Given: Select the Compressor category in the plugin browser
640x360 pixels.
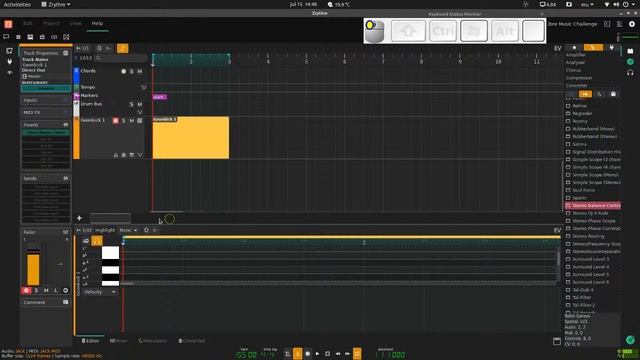Looking at the screenshot, I should [579, 78].
